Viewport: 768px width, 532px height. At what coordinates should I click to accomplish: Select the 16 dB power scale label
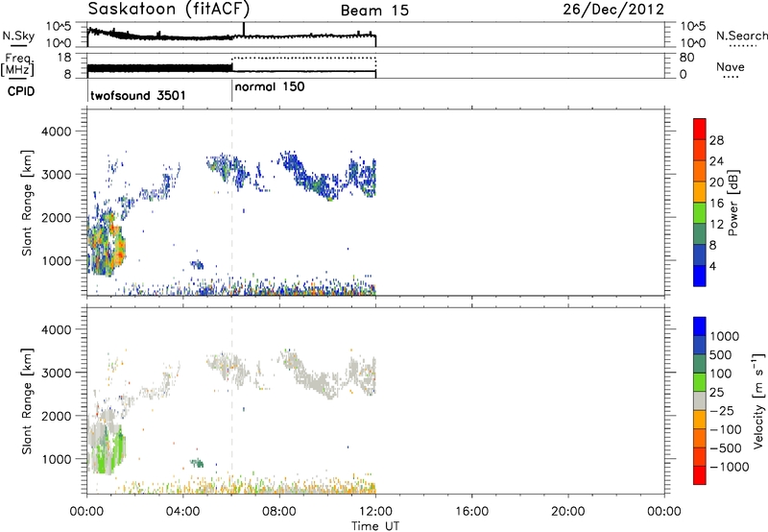[x=716, y=204]
